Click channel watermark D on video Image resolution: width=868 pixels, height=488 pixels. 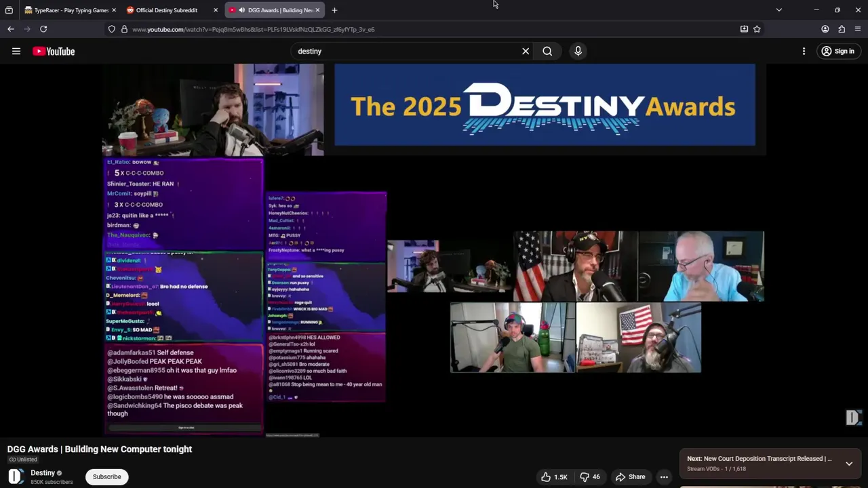pyautogui.click(x=854, y=417)
